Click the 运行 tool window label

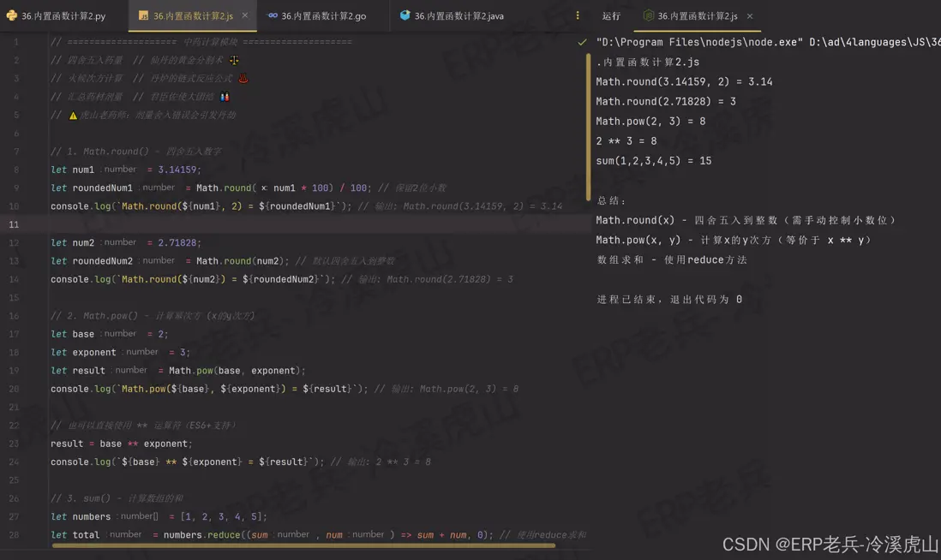[x=611, y=16]
